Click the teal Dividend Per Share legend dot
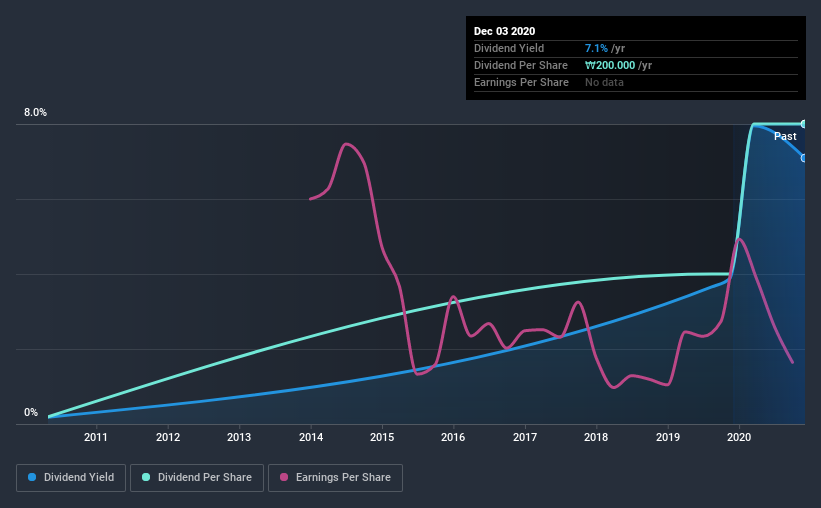The image size is (821, 508). pyautogui.click(x=146, y=477)
